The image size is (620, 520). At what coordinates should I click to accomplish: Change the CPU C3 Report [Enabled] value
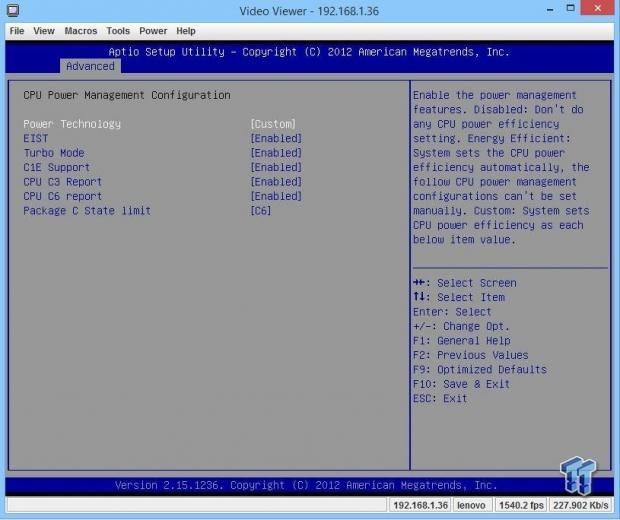[x=276, y=182]
